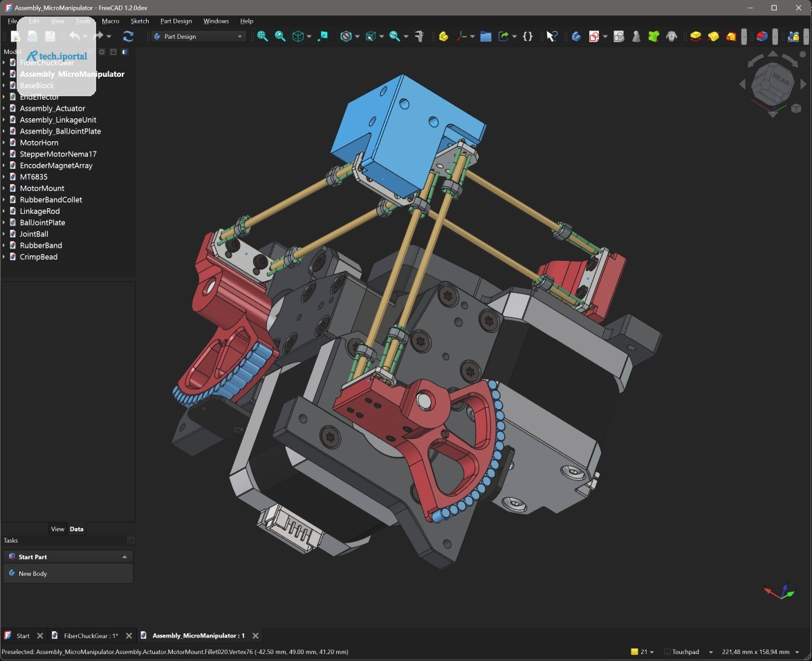Click the Validate sketch sheep icon
This screenshot has width=812, height=661.
pos(672,36)
